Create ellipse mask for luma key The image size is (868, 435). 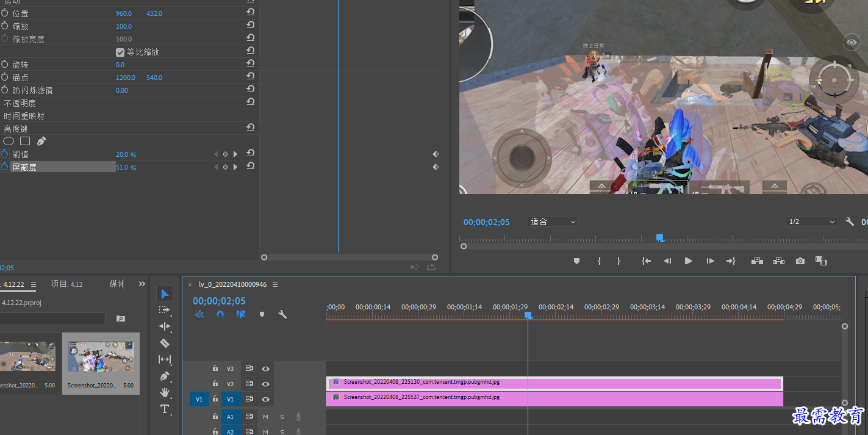[9, 141]
